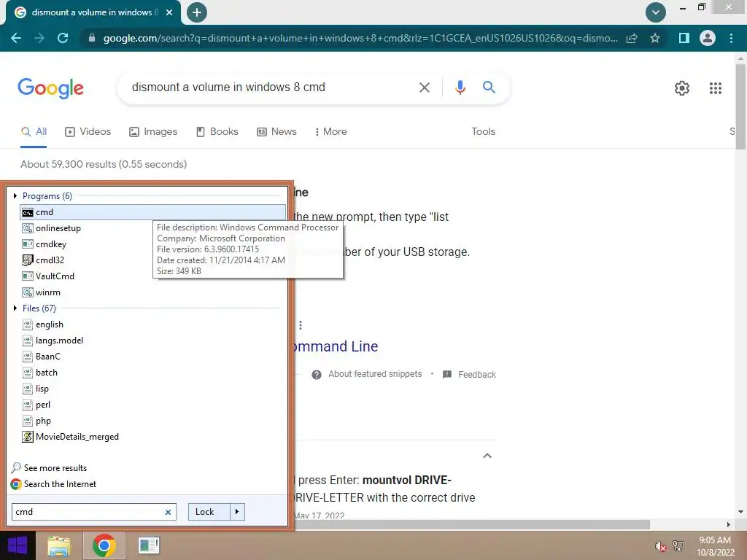747x560 pixels.
Task: Bookmark this page with the star
Action: [655, 38]
